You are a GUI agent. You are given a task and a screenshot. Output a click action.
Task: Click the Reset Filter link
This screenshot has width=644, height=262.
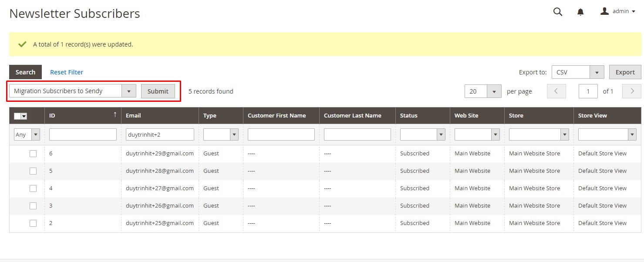tap(67, 72)
